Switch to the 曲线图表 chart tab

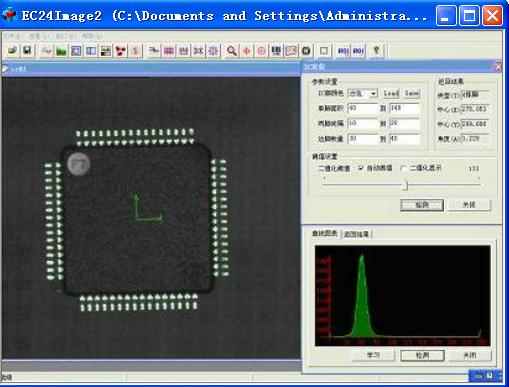pyautogui.click(x=325, y=234)
